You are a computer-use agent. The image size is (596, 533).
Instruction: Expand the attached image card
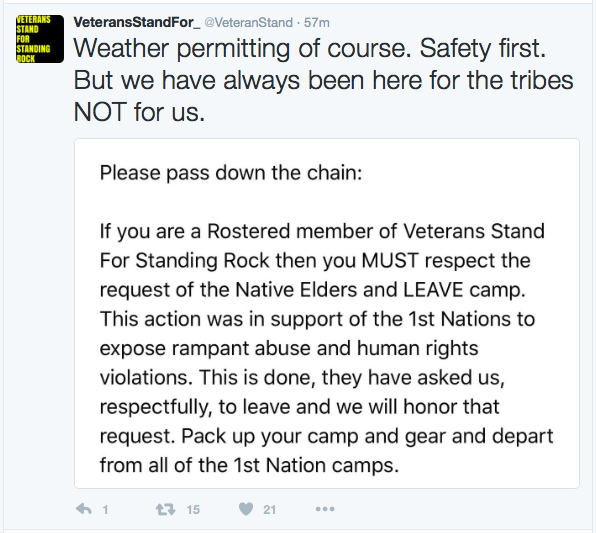click(327, 313)
